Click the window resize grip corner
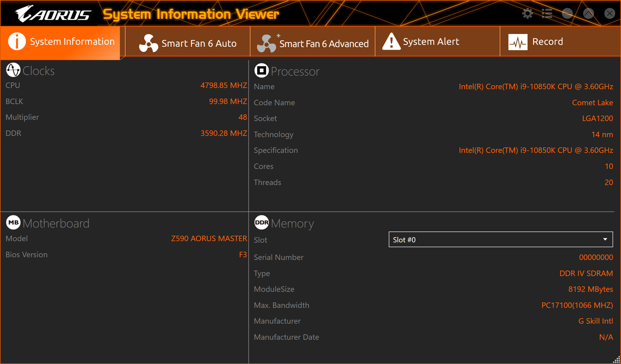The image size is (621, 364). pos(616,359)
